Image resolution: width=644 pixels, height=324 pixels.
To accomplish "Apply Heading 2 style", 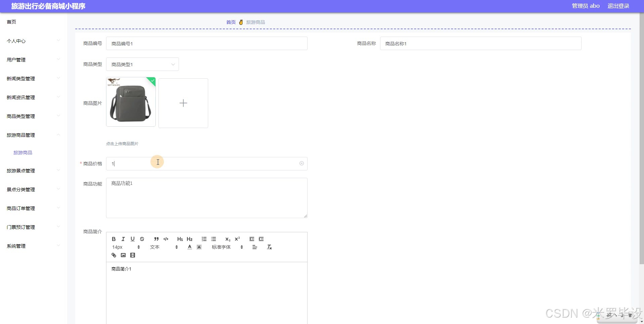I will tap(189, 239).
